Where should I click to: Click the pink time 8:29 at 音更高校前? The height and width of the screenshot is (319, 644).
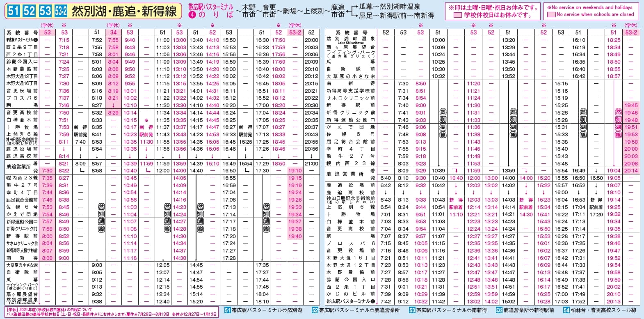(113, 112)
